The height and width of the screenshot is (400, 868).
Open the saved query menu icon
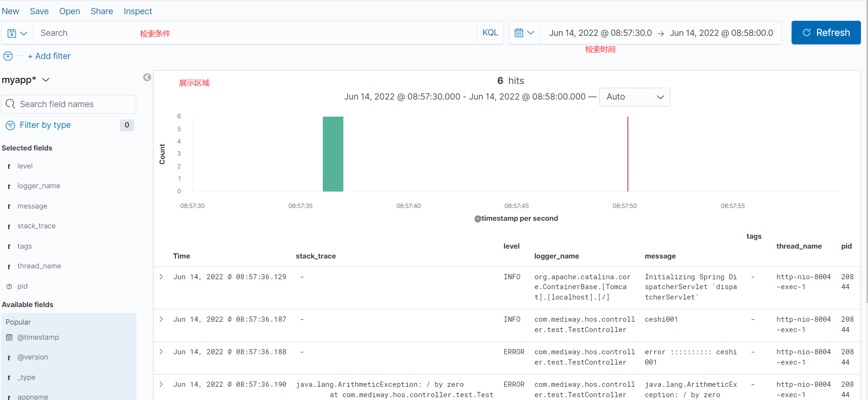click(17, 33)
